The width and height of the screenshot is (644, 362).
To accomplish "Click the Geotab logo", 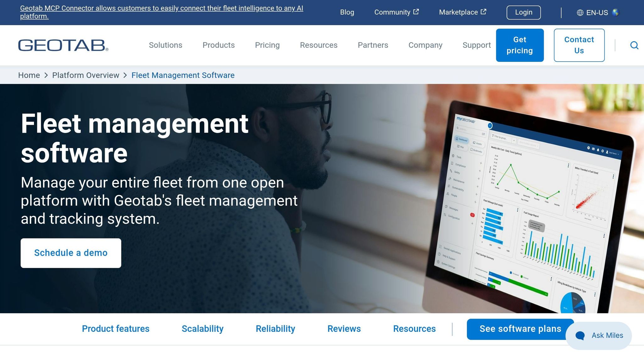I will (x=63, y=45).
